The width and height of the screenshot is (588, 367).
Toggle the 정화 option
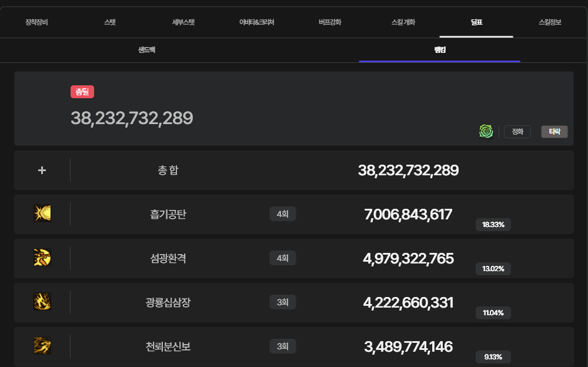(517, 132)
